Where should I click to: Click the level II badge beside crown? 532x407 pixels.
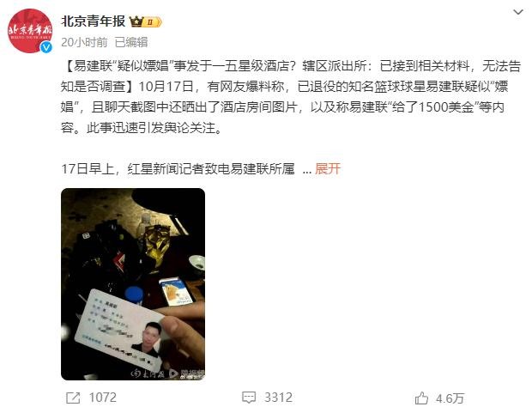pos(154,22)
